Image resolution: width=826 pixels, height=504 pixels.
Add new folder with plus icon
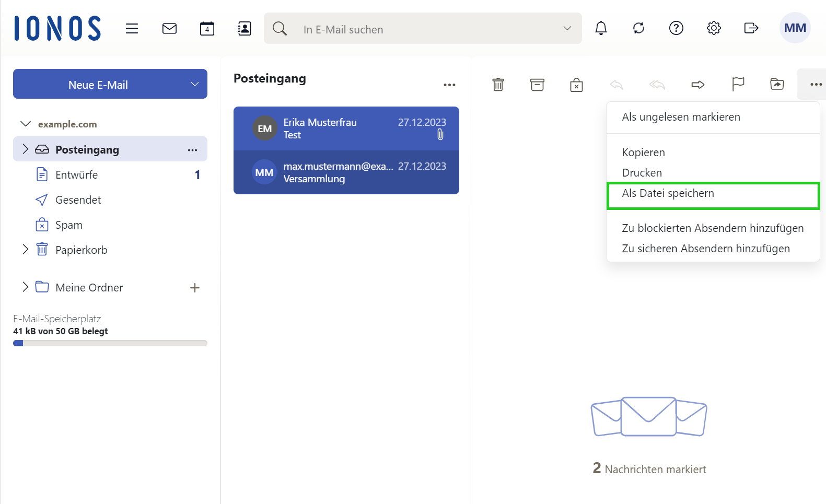point(195,288)
